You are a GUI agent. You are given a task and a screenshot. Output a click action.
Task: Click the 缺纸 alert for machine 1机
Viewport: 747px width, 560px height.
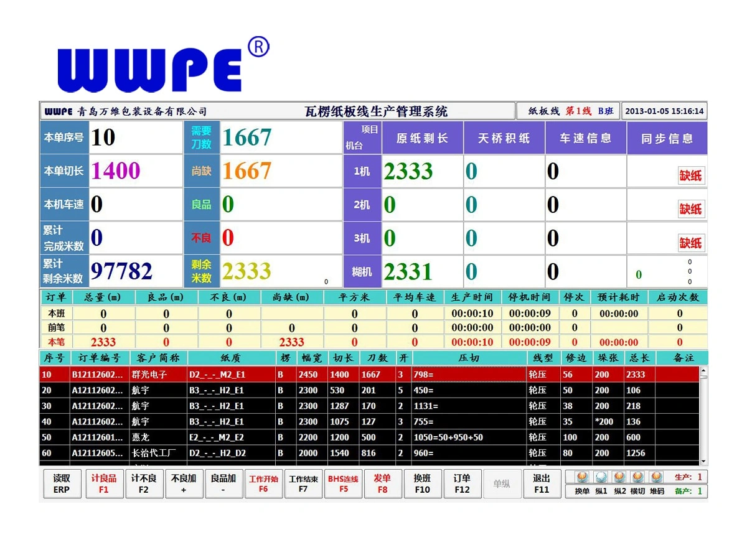click(692, 175)
